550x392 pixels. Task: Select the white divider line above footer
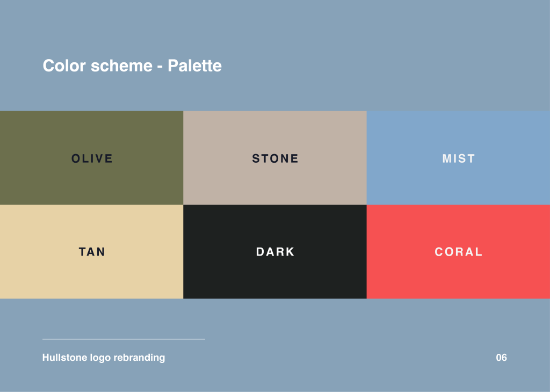(x=124, y=339)
